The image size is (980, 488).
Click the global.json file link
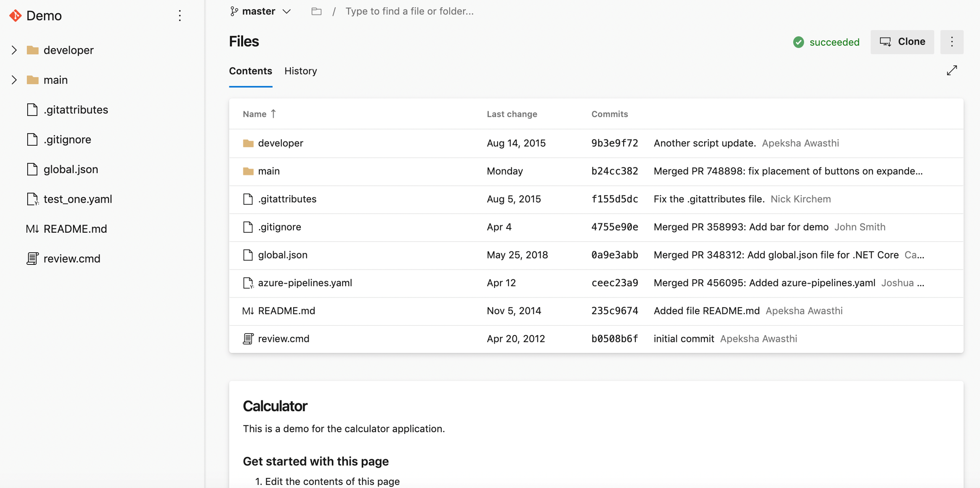[x=284, y=255]
